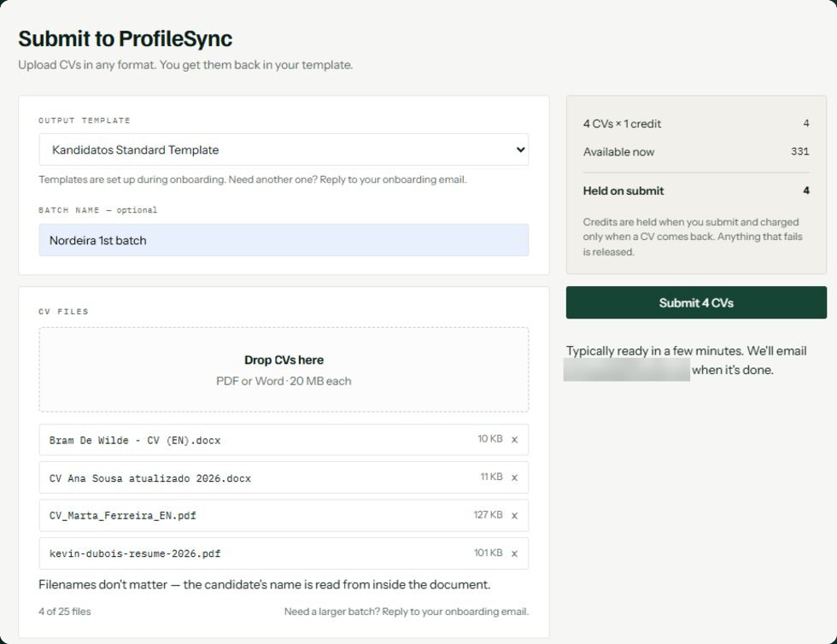
Task: Click the '11 KB' file size
Action: click(492, 477)
